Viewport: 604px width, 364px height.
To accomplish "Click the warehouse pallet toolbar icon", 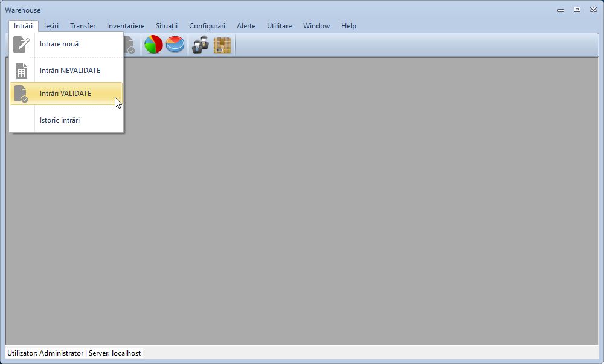I will click(222, 44).
